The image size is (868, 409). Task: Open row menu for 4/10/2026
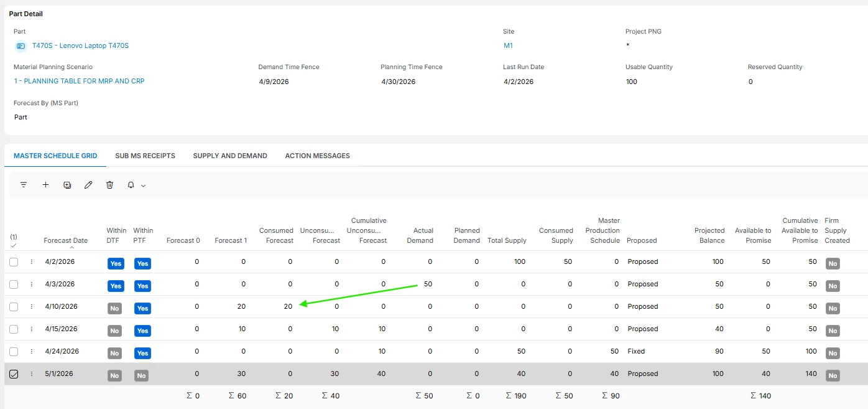click(32, 307)
